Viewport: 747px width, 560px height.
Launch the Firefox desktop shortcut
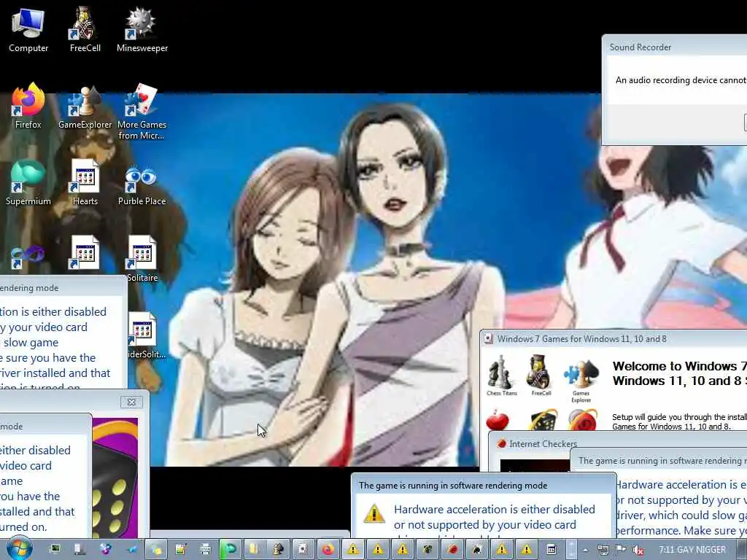28,106
